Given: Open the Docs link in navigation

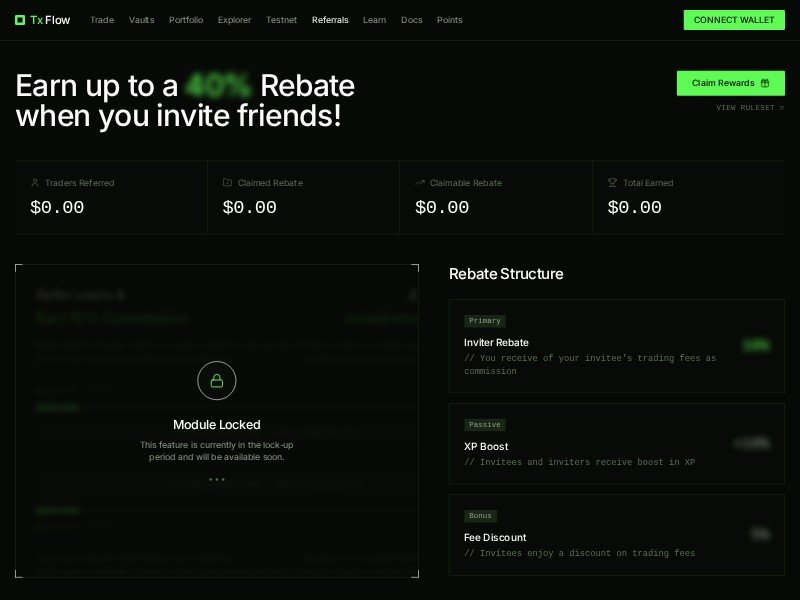Looking at the screenshot, I should coord(412,20).
